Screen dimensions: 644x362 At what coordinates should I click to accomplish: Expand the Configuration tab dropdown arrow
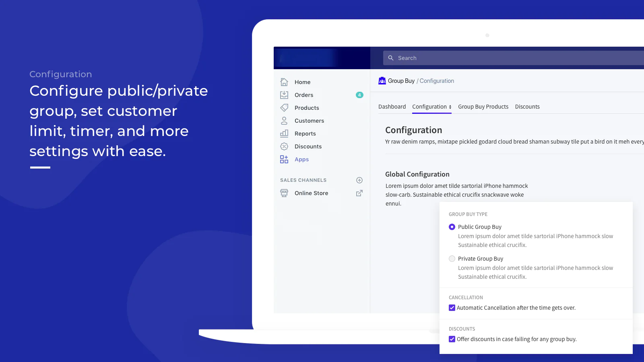click(x=450, y=107)
